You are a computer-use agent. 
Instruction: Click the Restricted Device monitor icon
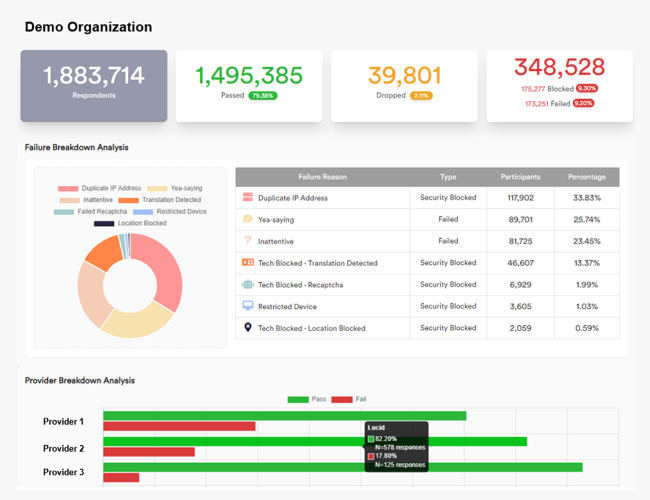(x=248, y=306)
